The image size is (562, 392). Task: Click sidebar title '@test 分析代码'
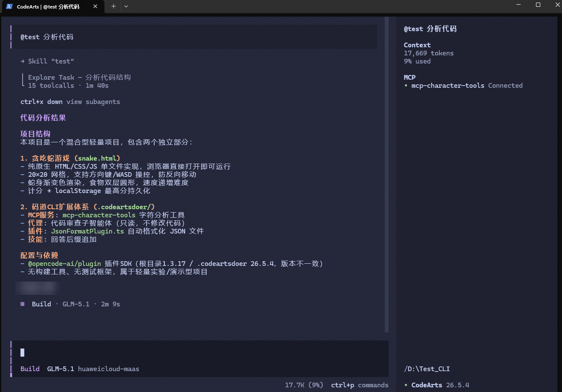[430, 29]
